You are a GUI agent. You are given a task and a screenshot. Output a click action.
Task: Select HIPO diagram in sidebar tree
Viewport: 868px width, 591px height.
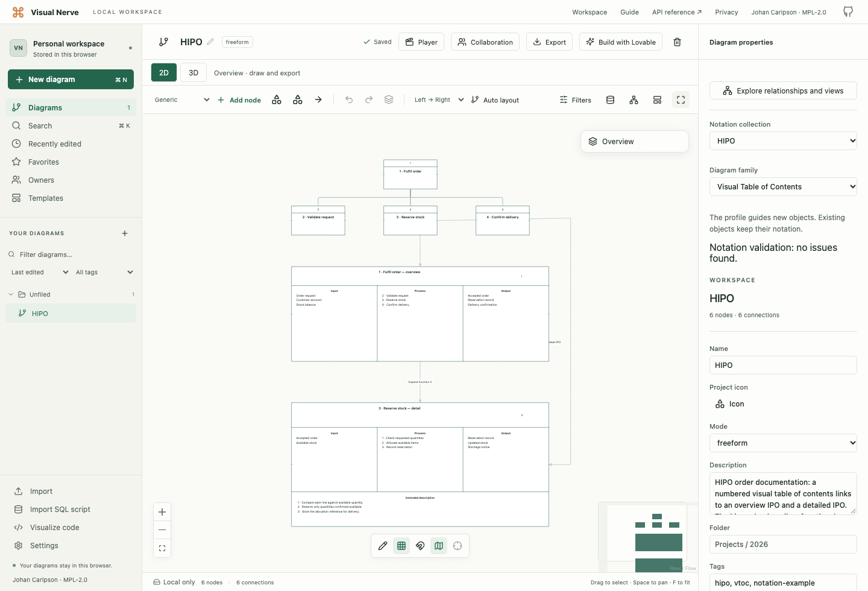pyautogui.click(x=71, y=314)
